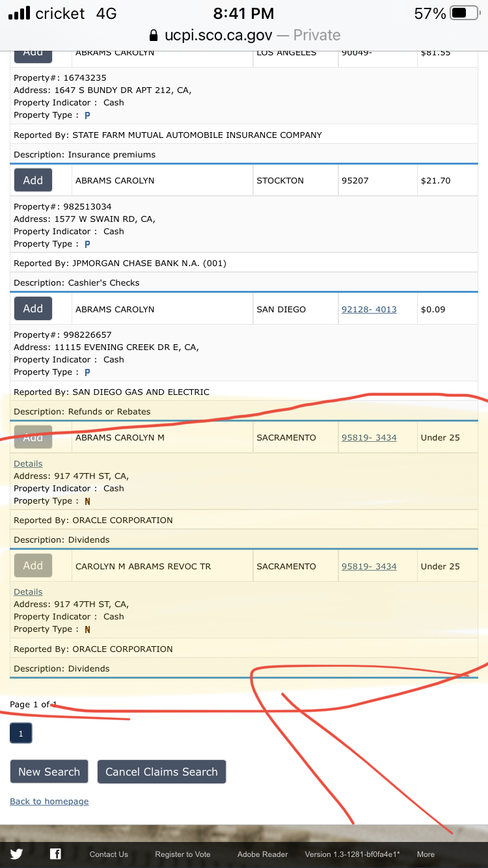
Task: Go to page 1 button
Action: 21,733
